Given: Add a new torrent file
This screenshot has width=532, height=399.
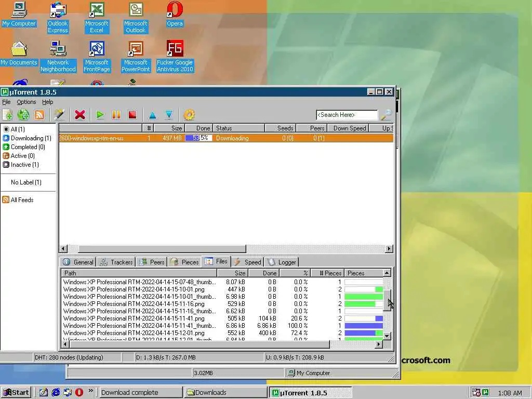Looking at the screenshot, I should coord(7,115).
